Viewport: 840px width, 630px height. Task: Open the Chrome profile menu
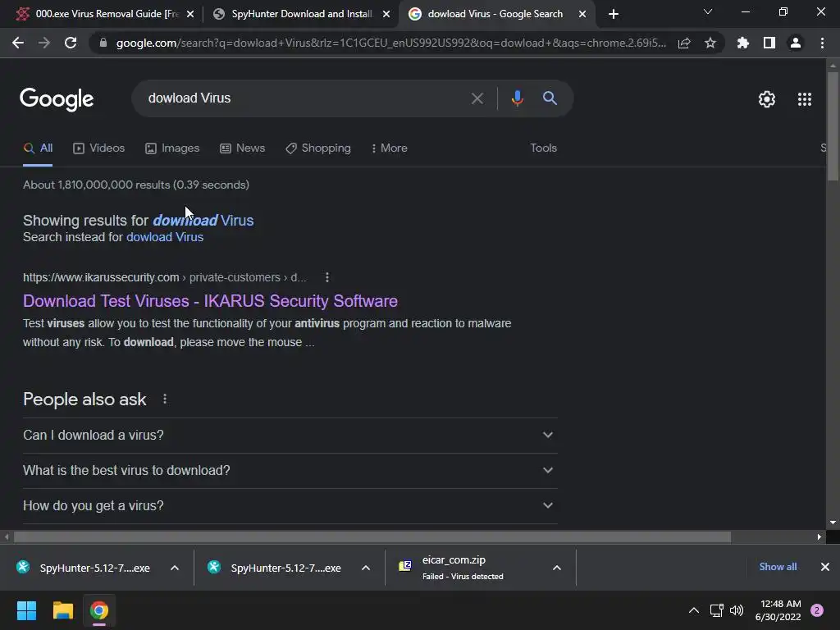click(x=796, y=43)
